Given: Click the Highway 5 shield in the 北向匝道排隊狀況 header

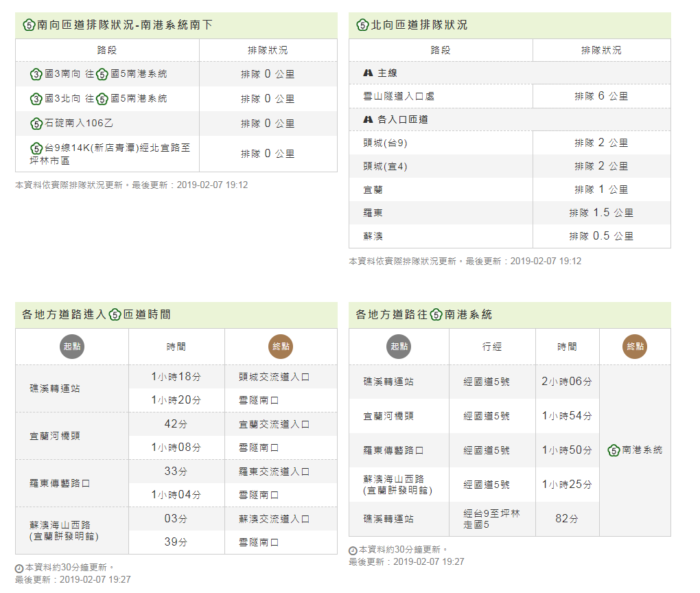Looking at the screenshot, I should [x=362, y=25].
